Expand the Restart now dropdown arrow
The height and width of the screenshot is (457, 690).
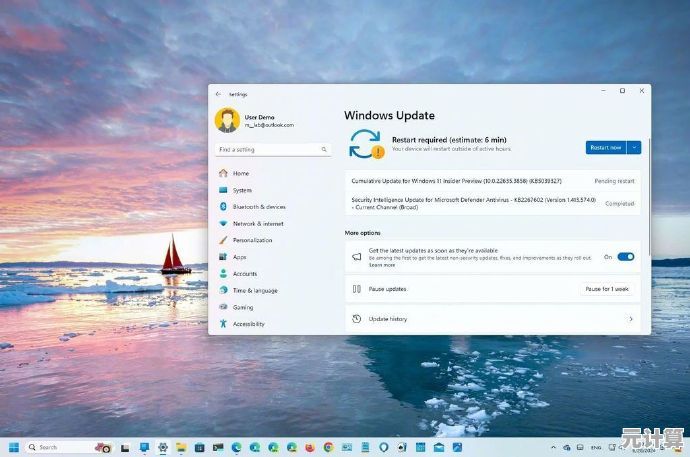[x=634, y=147]
